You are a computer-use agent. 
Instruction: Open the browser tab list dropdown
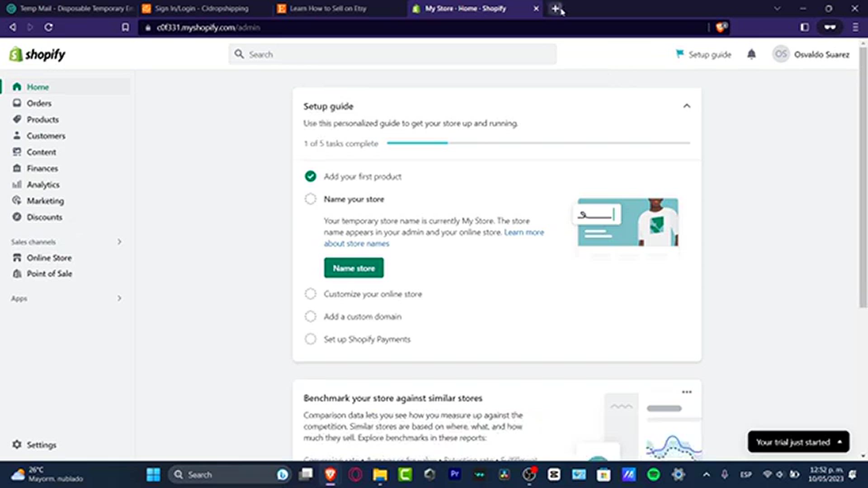(777, 8)
